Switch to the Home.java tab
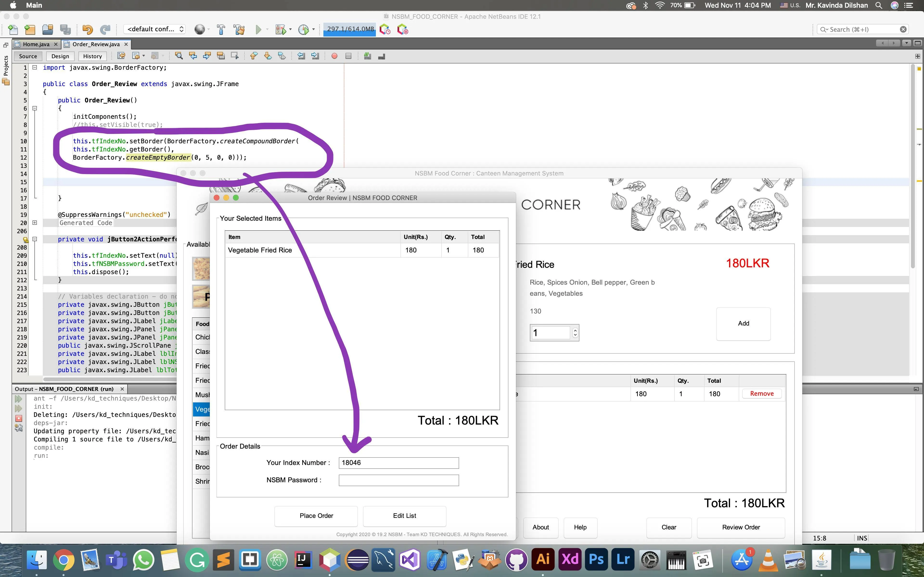Image resolution: width=924 pixels, height=577 pixels. [x=36, y=44]
